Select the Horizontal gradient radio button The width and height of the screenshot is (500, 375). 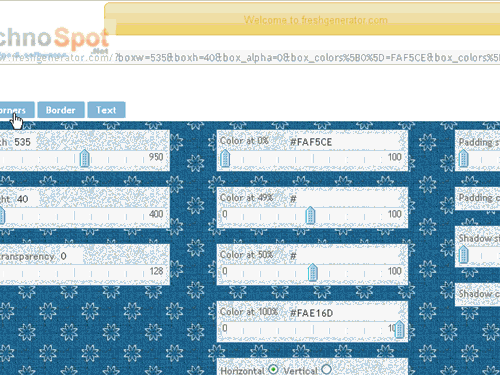(274, 369)
